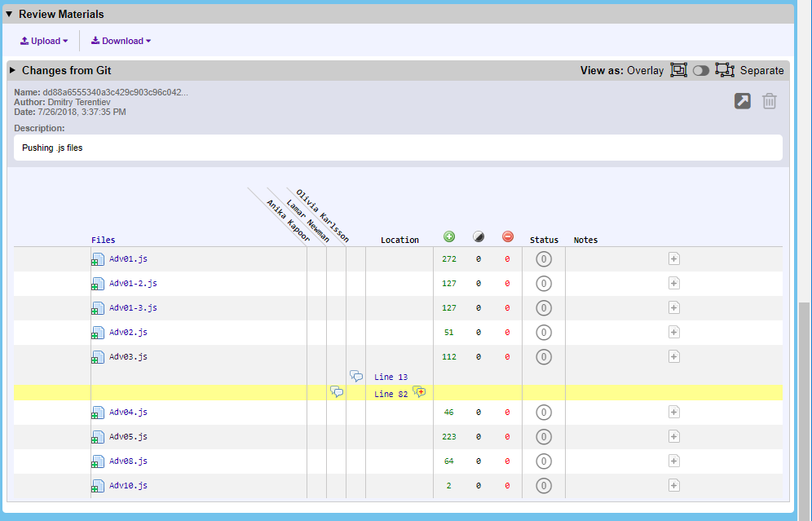
Task: Open the Adv01.js file icon
Action: click(x=98, y=258)
